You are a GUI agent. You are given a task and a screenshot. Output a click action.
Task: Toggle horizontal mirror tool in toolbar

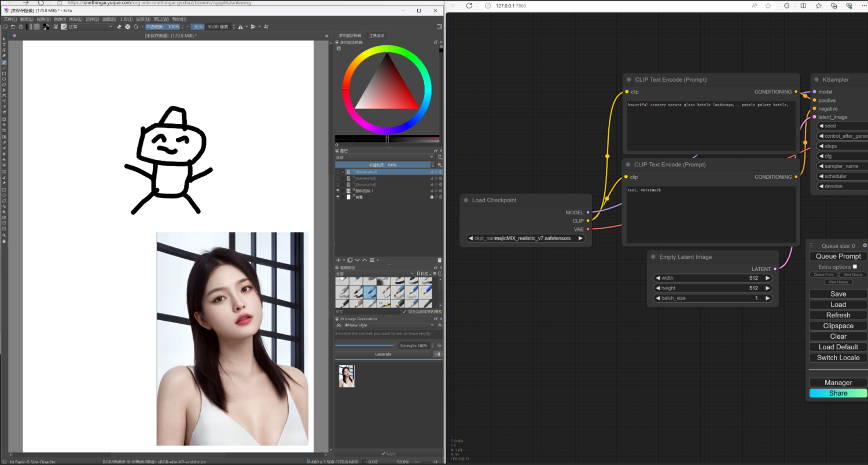click(x=240, y=27)
